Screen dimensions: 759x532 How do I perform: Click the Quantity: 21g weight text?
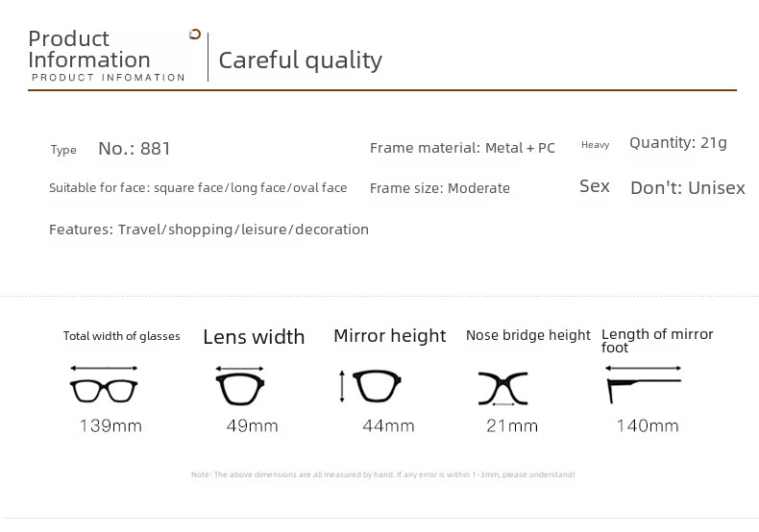678,143
